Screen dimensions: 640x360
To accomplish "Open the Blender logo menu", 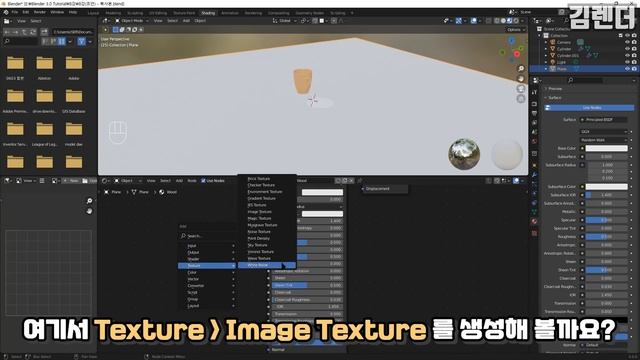I will click(6, 12).
